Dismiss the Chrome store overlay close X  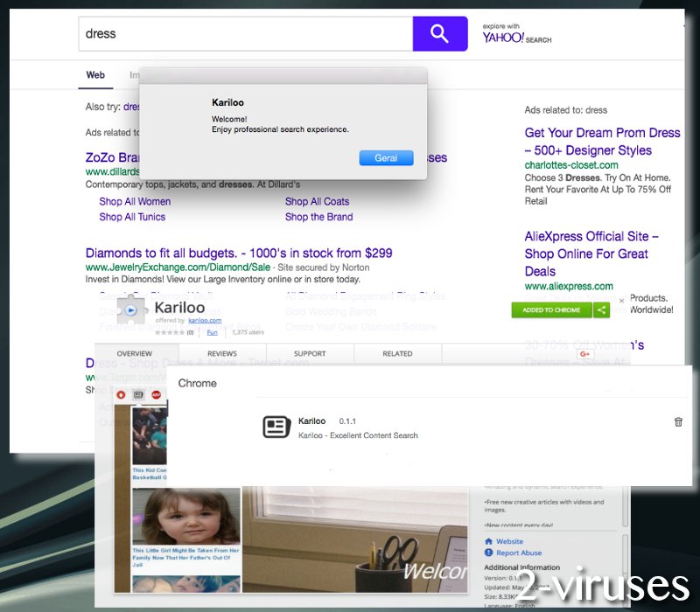click(621, 300)
